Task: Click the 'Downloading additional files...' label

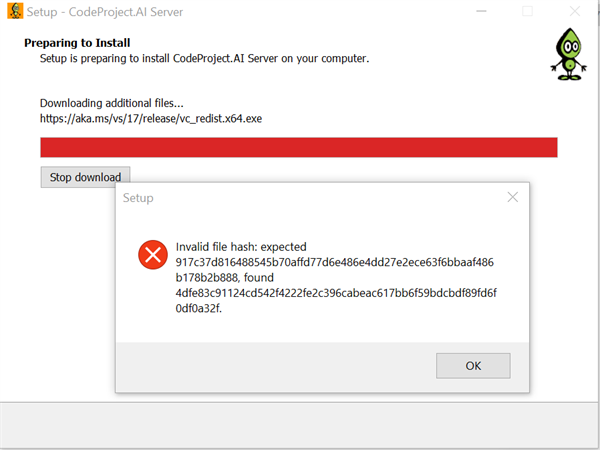Action: pyautogui.click(x=112, y=103)
